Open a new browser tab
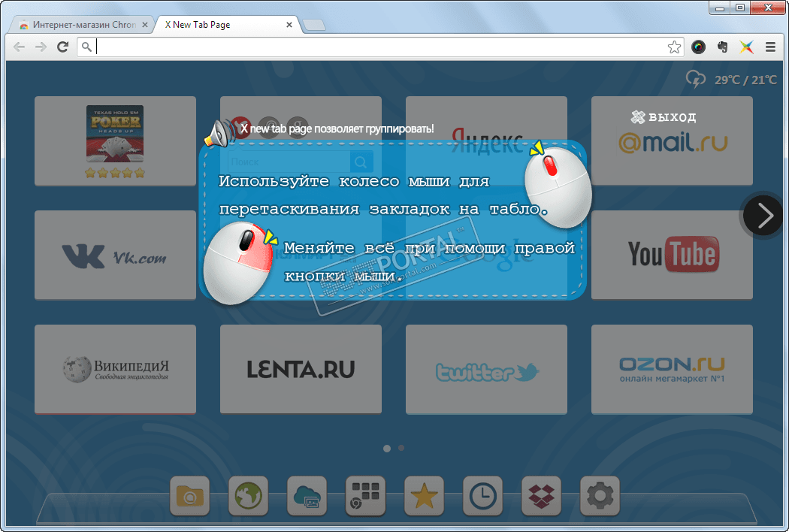Viewport: 789px width, 532px height. pos(314,25)
